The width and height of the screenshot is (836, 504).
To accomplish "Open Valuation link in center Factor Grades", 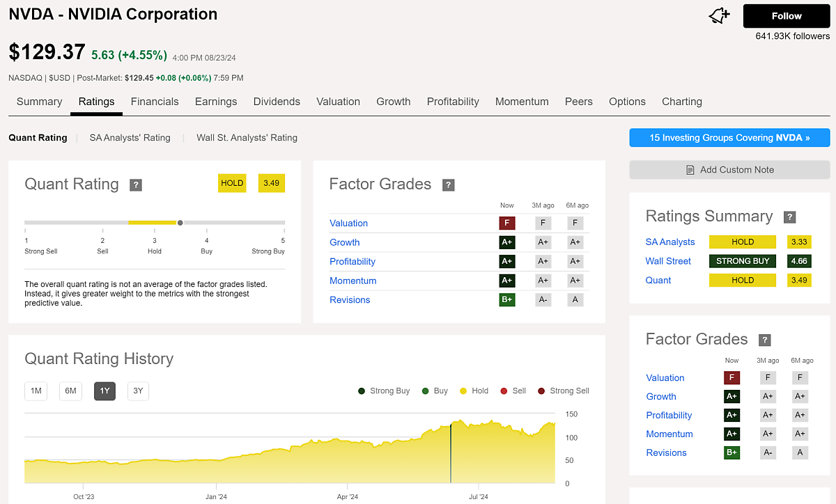I will coord(348,223).
